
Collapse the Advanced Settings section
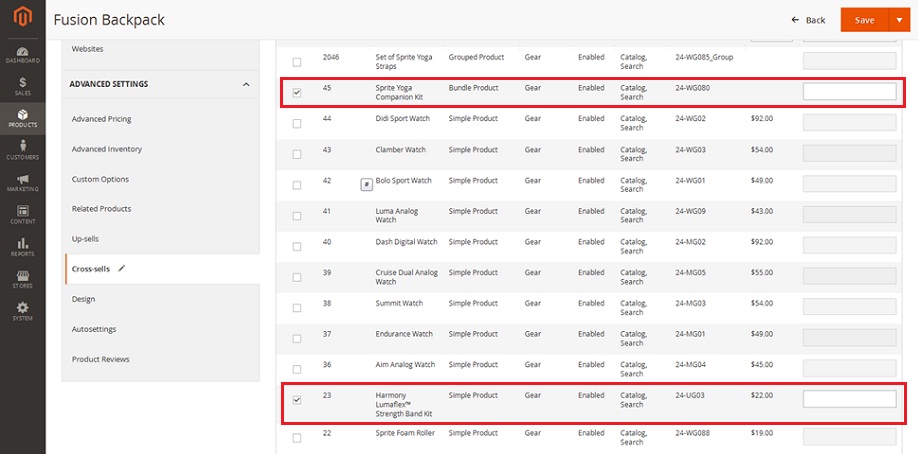pyautogui.click(x=246, y=84)
